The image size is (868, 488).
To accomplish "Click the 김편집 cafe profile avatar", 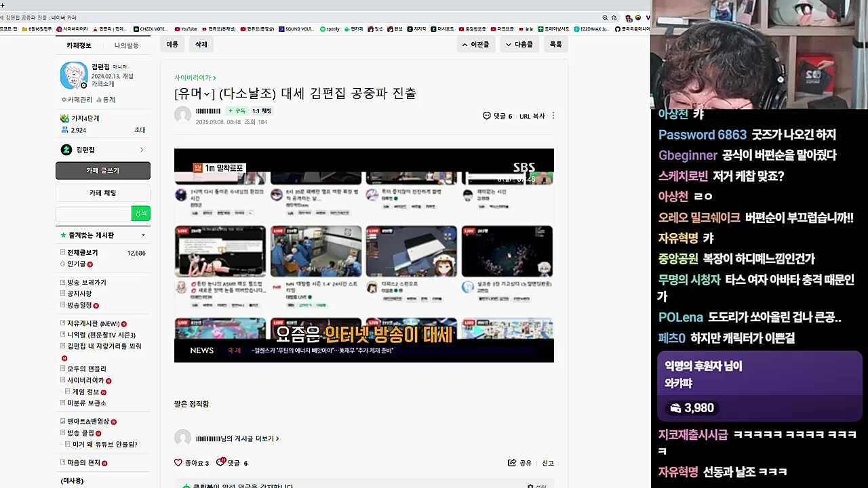I will [x=73, y=75].
